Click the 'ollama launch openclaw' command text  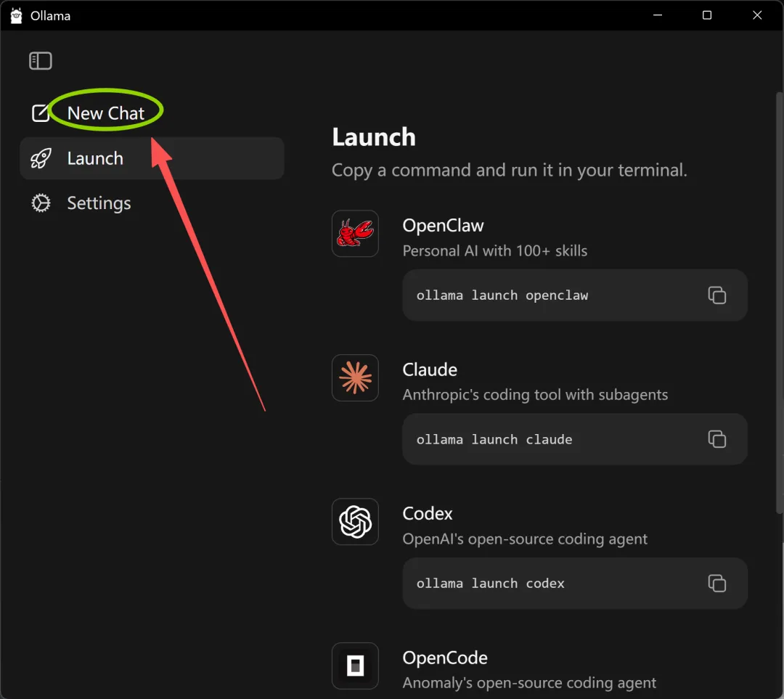[x=502, y=295]
